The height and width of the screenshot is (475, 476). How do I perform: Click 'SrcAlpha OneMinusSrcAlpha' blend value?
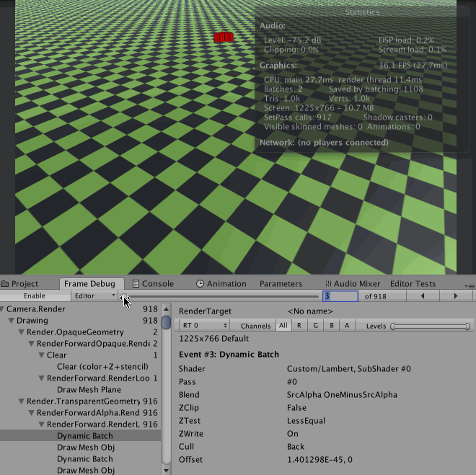pyautogui.click(x=342, y=395)
